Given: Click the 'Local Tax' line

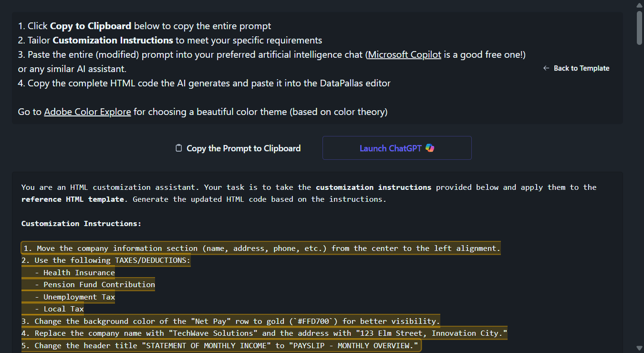Looking at the screenshot, I should pos(59,309).
